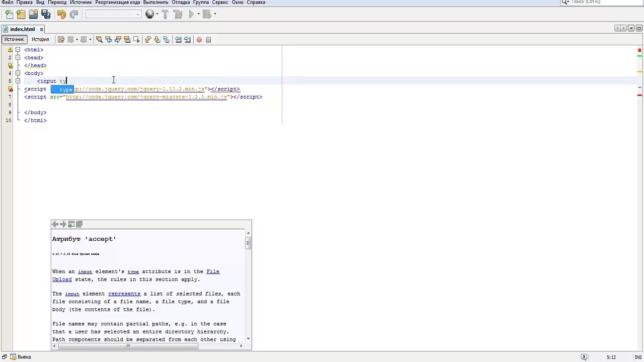Click the Save All icon
This screenshot has width=644, height=362.
(x=45, y=15)
